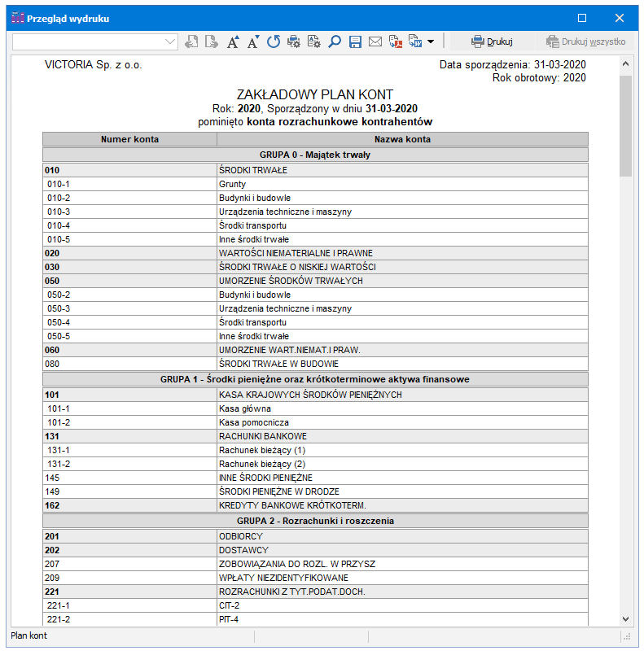Click the Drukuj wszystko button
This screenshot has height=655, width=644.
(585, 41)
